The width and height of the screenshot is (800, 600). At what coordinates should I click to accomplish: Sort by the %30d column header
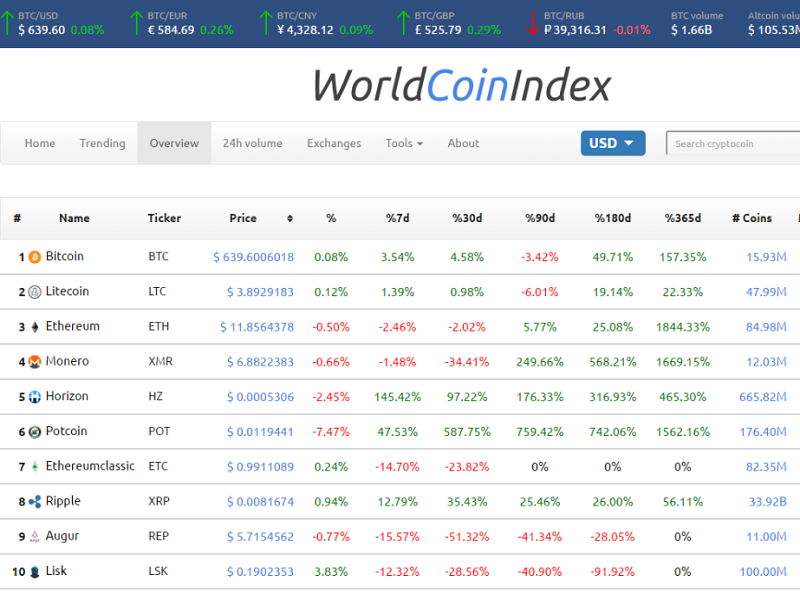[467, 218]
